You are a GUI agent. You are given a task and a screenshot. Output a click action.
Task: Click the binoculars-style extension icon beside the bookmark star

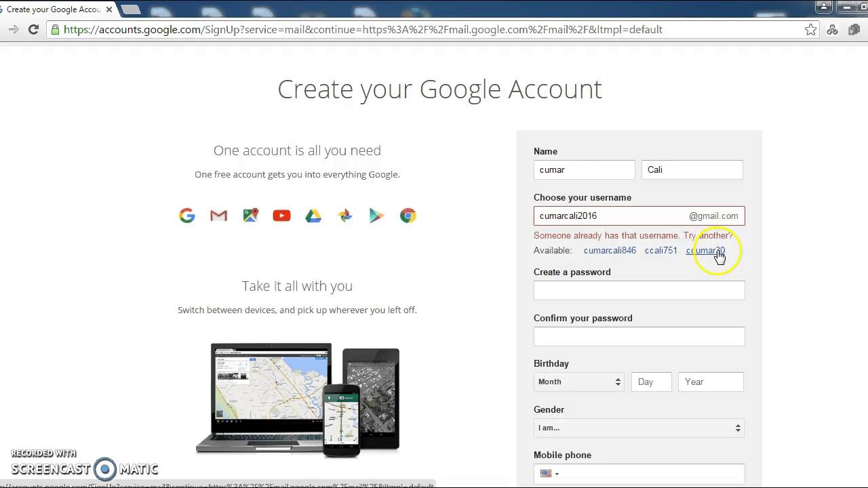(x=833, y=29)
